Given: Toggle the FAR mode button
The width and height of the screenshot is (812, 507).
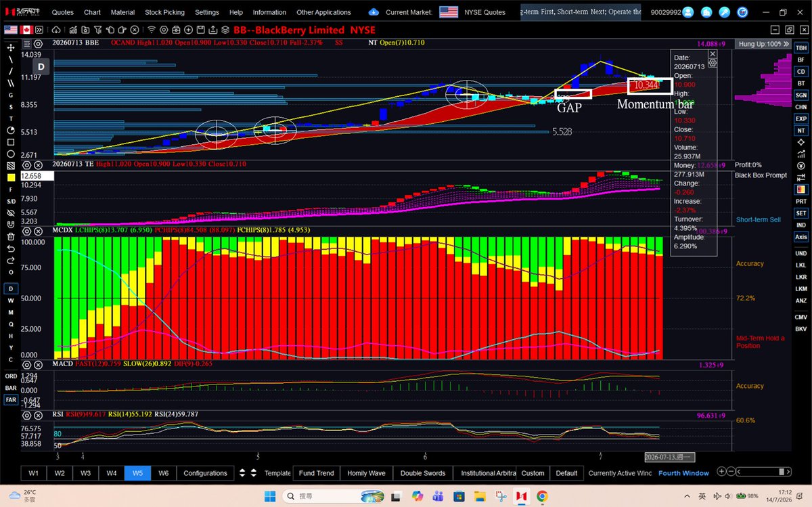Looking at the screenshot, I should point(11,400).
